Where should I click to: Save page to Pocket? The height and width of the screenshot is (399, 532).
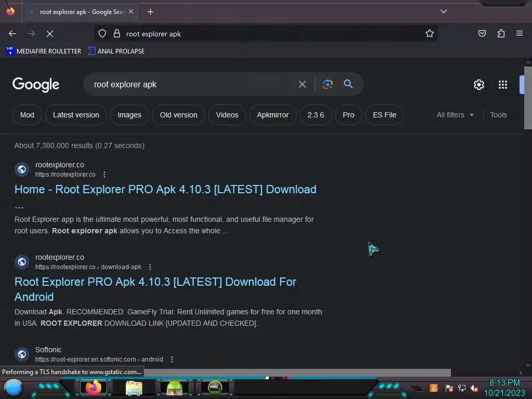[x=482, y=33]
